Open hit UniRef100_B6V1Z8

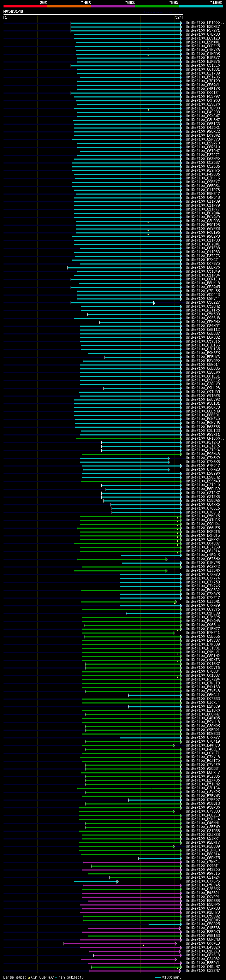tap(202, 38)
